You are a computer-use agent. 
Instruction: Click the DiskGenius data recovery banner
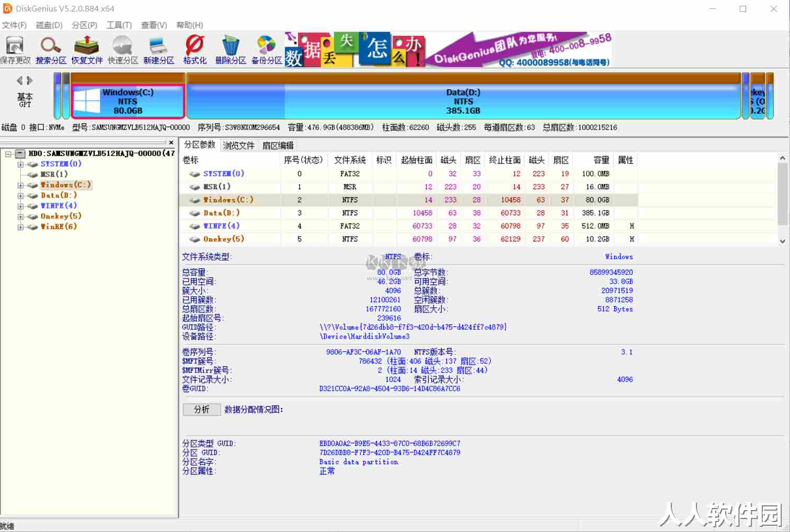point(449,50)
